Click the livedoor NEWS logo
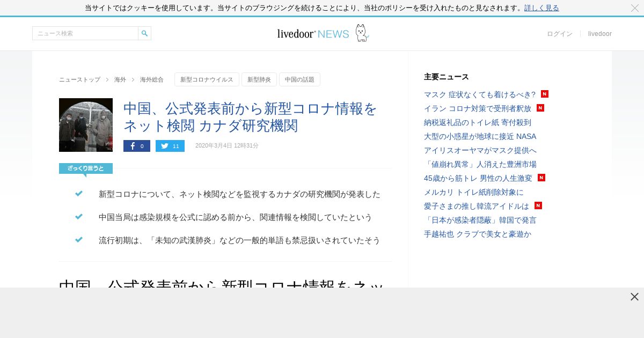The image size is (644, 338). click(323, 33)
